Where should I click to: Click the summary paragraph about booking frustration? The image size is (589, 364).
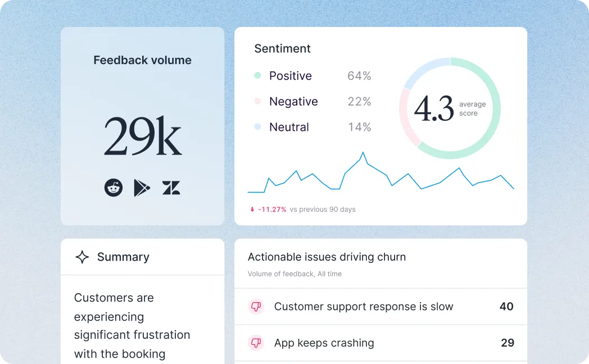coord(132,325)
